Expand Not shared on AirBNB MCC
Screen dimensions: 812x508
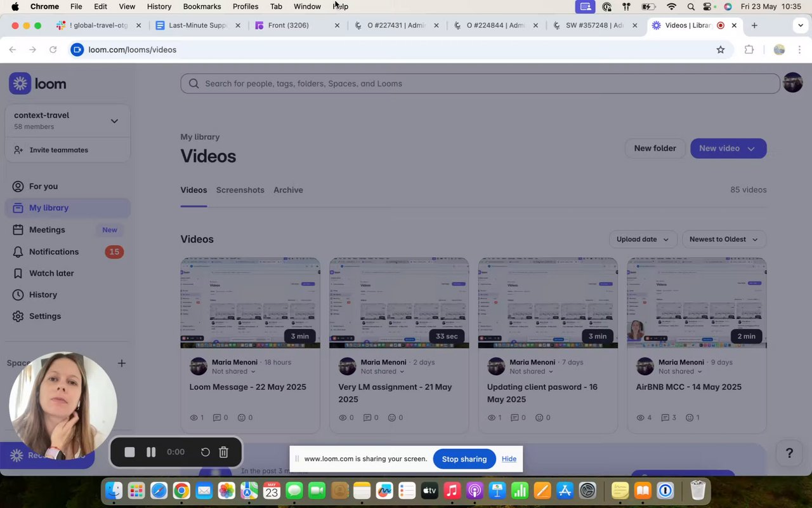[x=680, y=371]
